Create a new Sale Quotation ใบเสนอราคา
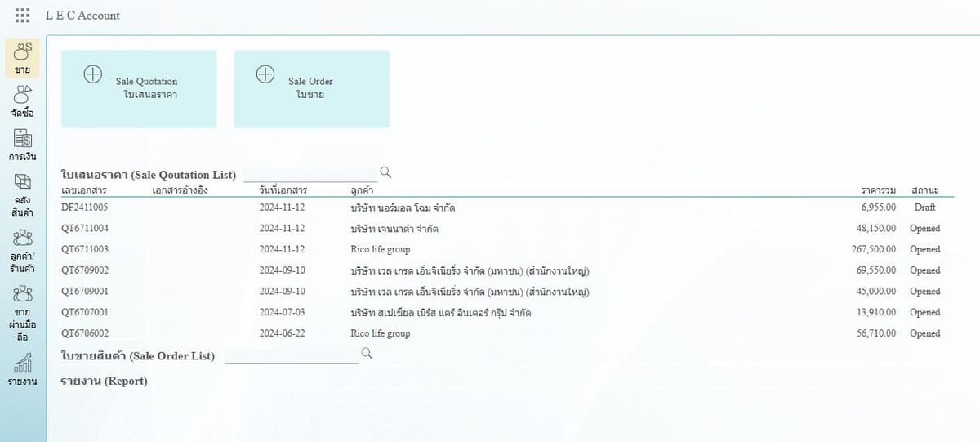Screen dimensions: 980x442 (x=139, y=89)
